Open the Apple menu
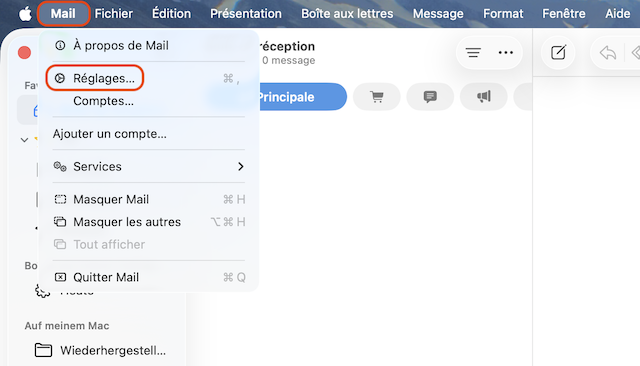This screenshot has width=640, height=366. point(25,13)
